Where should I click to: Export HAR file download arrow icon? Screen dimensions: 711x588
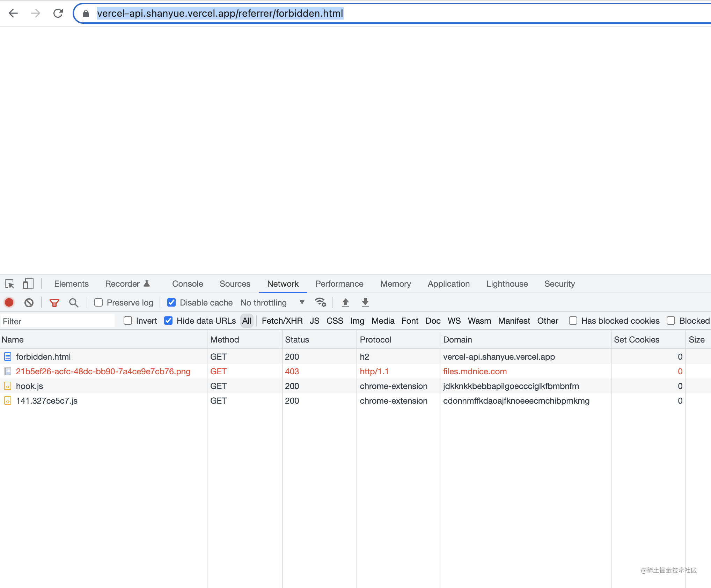point(365,302)
